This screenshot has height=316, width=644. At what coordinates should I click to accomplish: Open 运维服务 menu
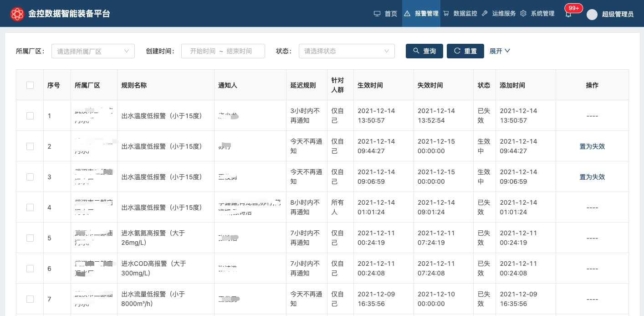[x=499, y=14]
